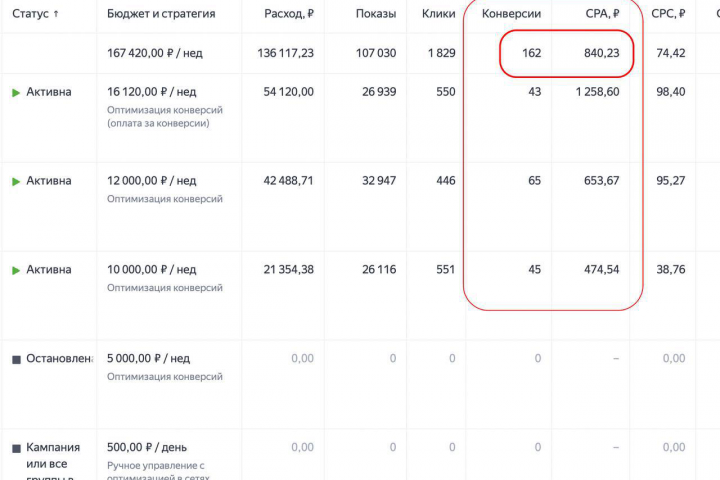Select clicks value 550
This screenshot has width=720, height=480.
pyautogui.click(x=445, y=92)
